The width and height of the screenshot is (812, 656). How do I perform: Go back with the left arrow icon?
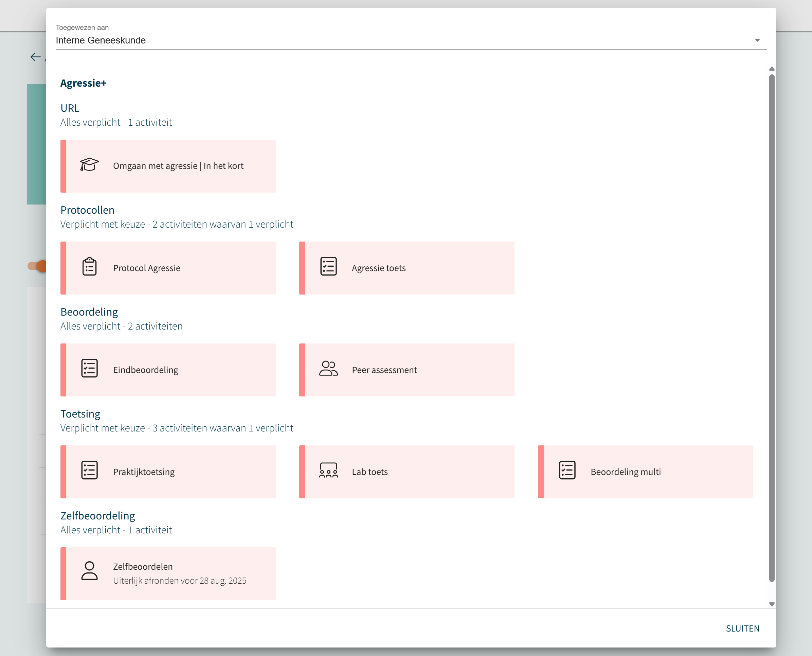tap(36, 57)
